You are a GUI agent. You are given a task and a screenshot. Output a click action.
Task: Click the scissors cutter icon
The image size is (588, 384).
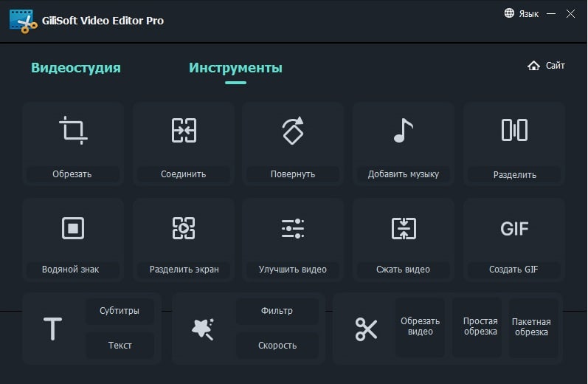click(366, 329)
